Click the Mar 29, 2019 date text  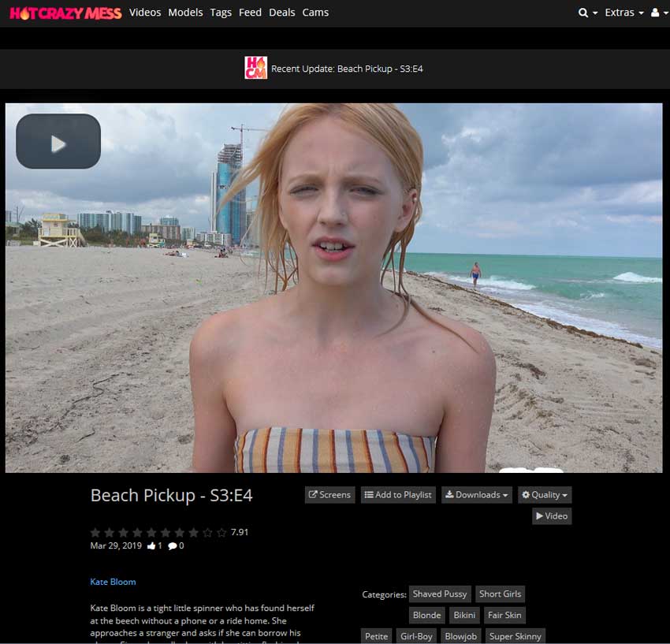click(x=116, y=545)
